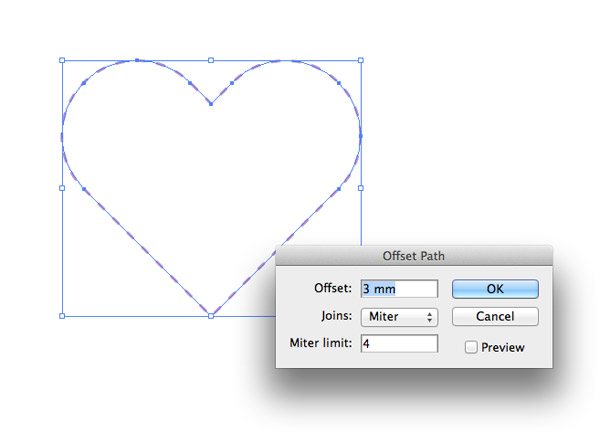This screenshot has width=600, height=432.
Task: Open the Joins dropdown showing Miter
Action: coord(399,317)
